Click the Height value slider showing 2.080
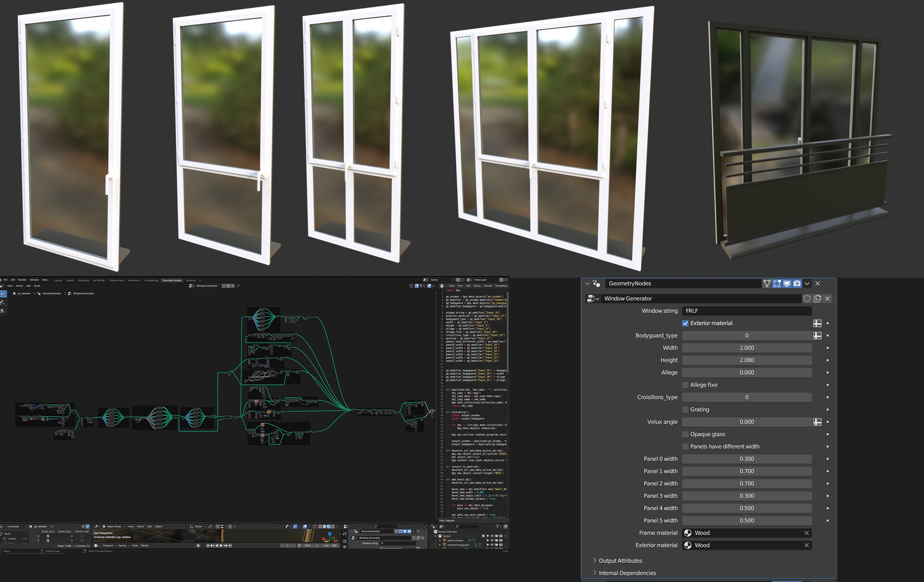Viewport: 924px width, 582px height. click(746, 360)
